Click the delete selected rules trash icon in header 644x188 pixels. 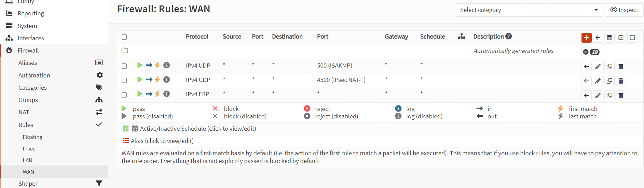click(609, 38)
